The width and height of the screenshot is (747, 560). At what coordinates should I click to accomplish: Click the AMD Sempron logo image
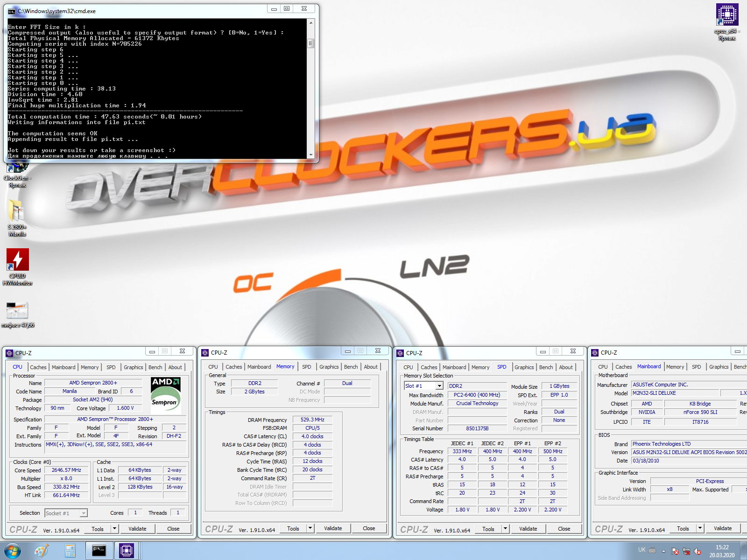166,395
